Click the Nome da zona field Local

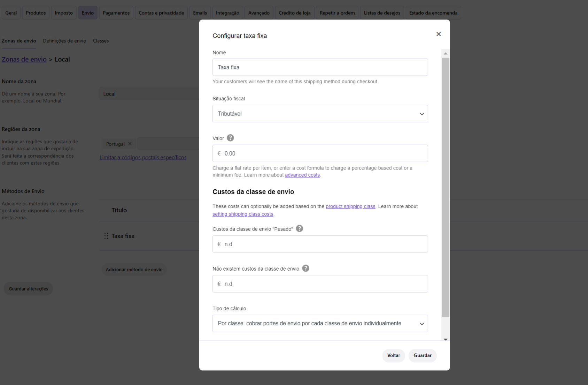149,94
